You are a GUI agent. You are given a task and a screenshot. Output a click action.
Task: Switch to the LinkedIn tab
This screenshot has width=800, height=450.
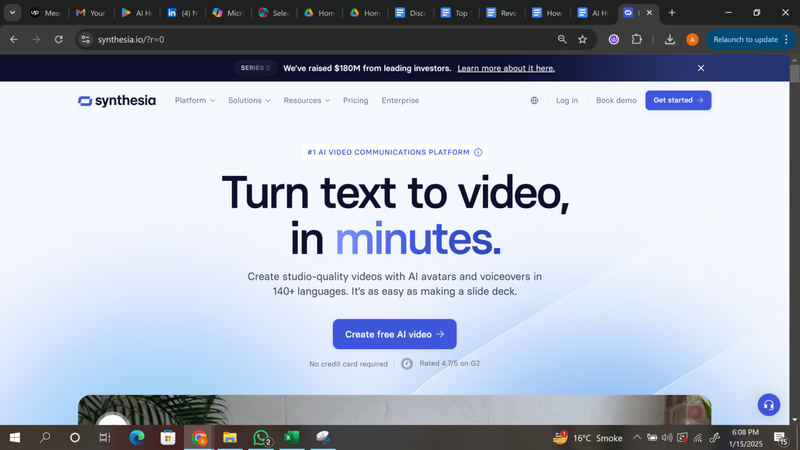click(182, 13)
